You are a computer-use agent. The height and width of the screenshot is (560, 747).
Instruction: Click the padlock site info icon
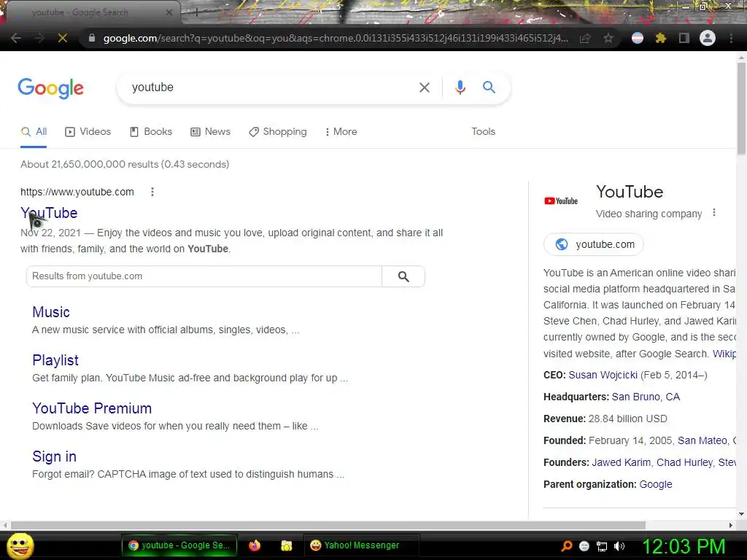91,38
